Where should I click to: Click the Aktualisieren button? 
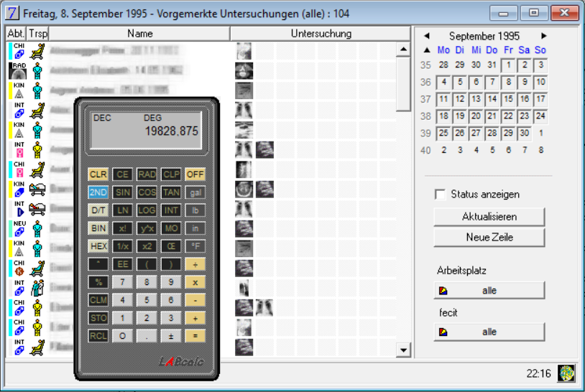489,217
